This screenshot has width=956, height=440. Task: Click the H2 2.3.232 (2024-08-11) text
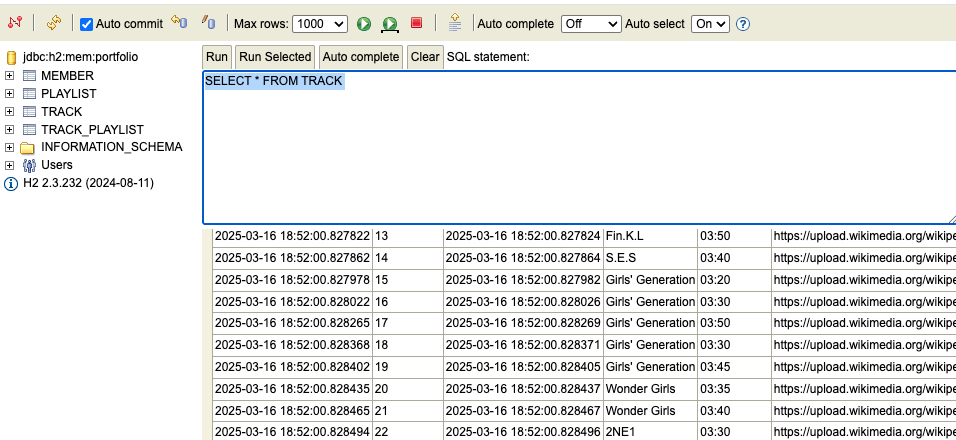88,183
